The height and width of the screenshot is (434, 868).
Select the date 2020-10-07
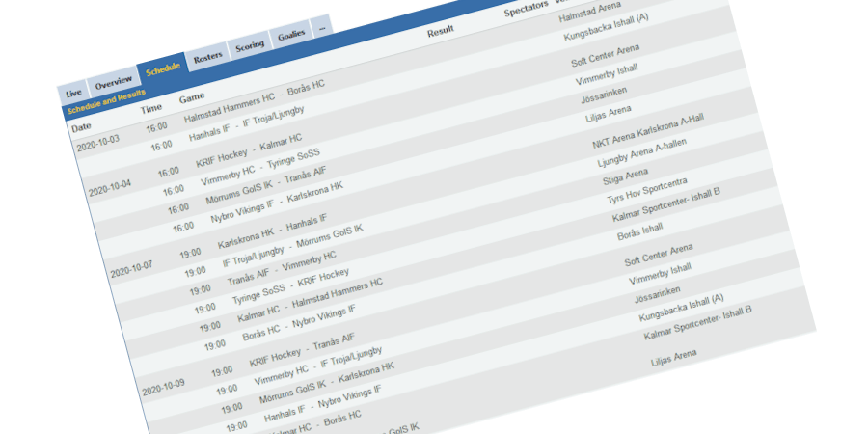pyautogui.click(x=131, y=270)
